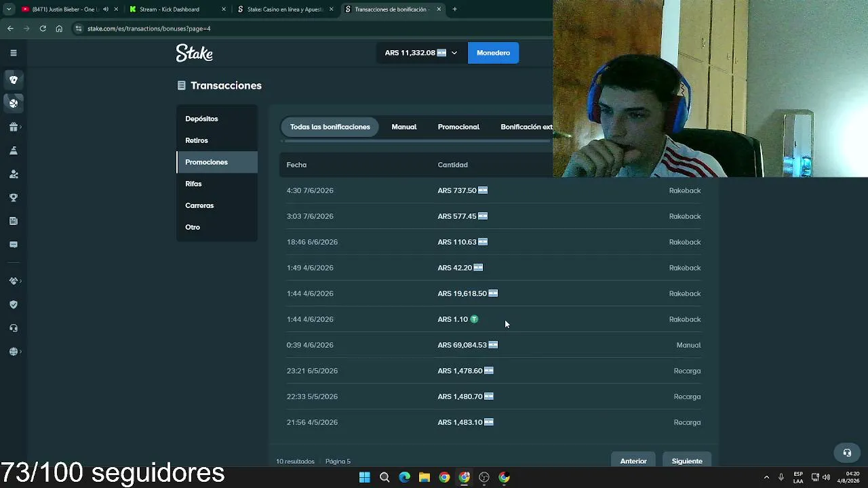This screenshot has width=868, height=488.
Task: Click the volume speaker icon in system tray
Action: pyautogui.click(x=826, y=477)
